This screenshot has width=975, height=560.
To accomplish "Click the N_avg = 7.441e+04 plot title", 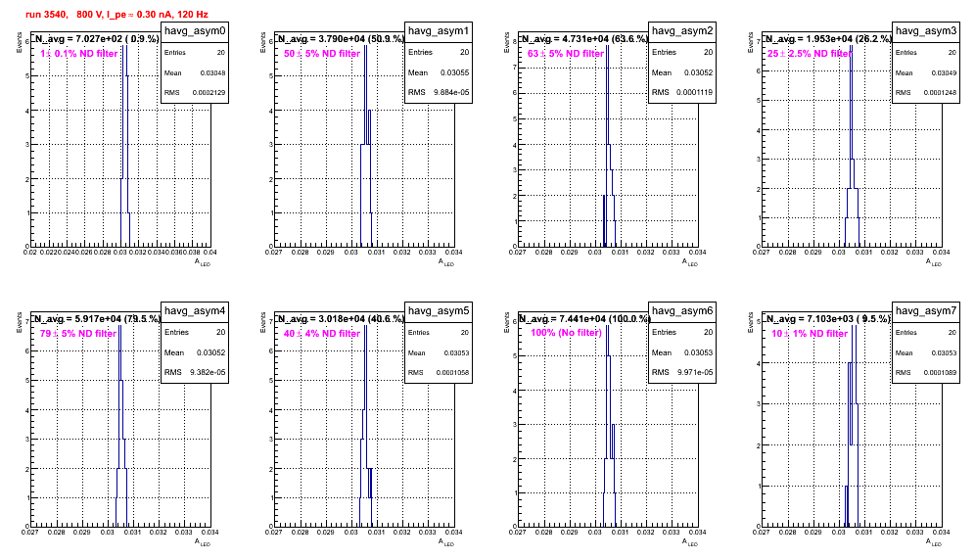I will click(x=585, y=318).
